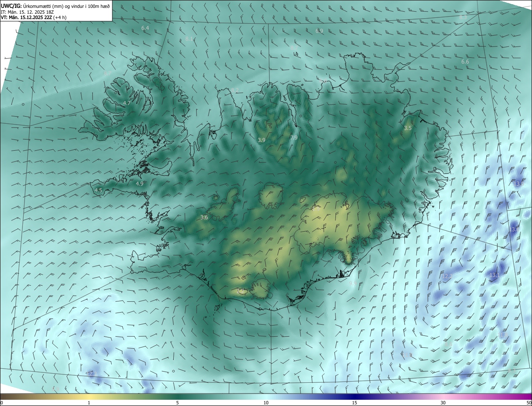Image resolution: width=532 pixels, height=406 pixels.
Task: Click the color scale tick label 1
Action: pyautogui.click(x=89, y=403)
